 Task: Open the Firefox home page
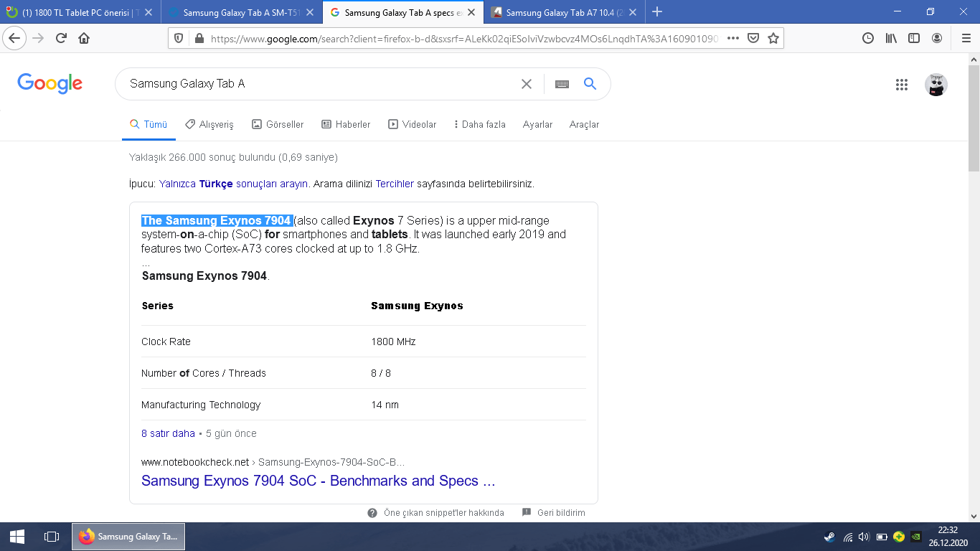[84, 38]
